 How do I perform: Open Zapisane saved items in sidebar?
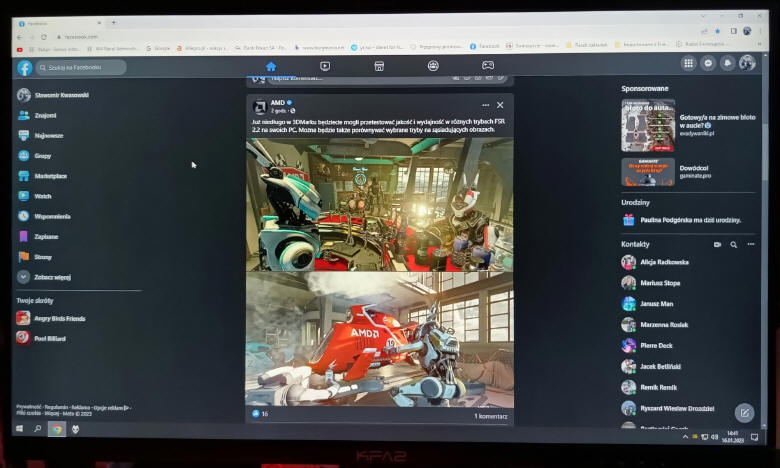point(46,237)
